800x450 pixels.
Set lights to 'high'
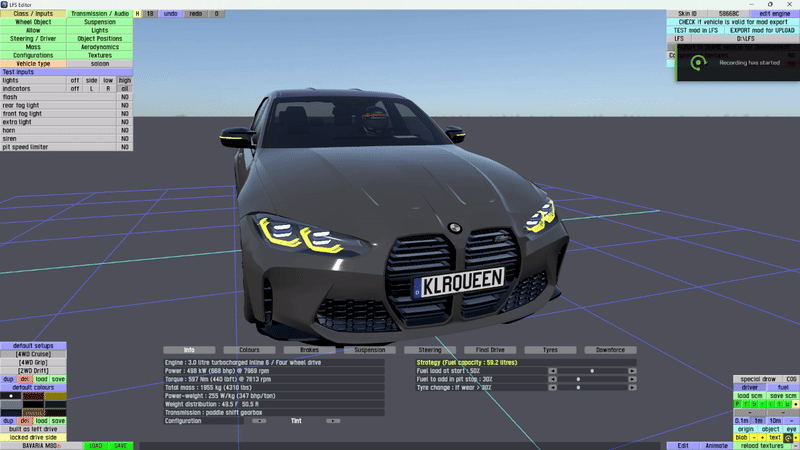tap(124, 80)
